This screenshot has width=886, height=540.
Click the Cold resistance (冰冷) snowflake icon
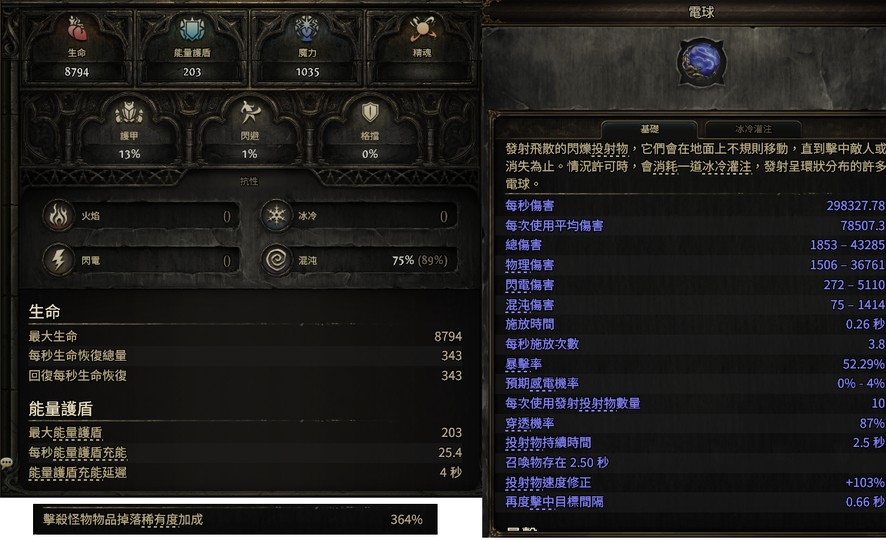pos(276,216)
